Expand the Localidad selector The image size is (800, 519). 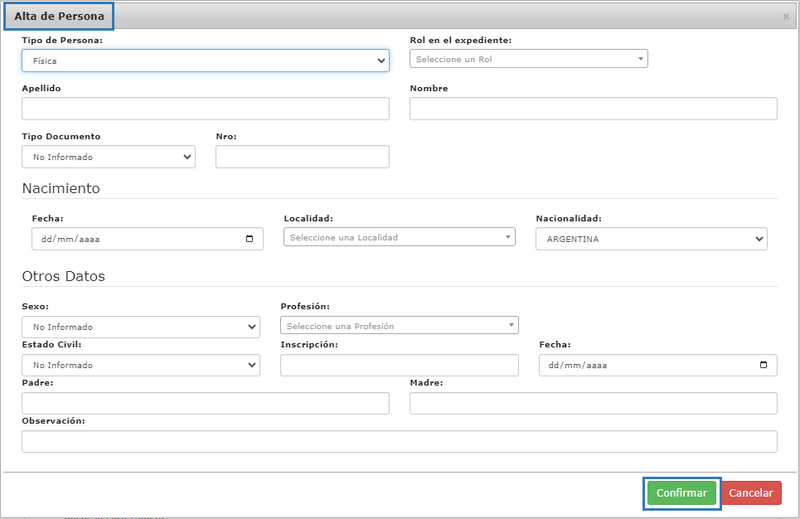[x=399, y=238]
